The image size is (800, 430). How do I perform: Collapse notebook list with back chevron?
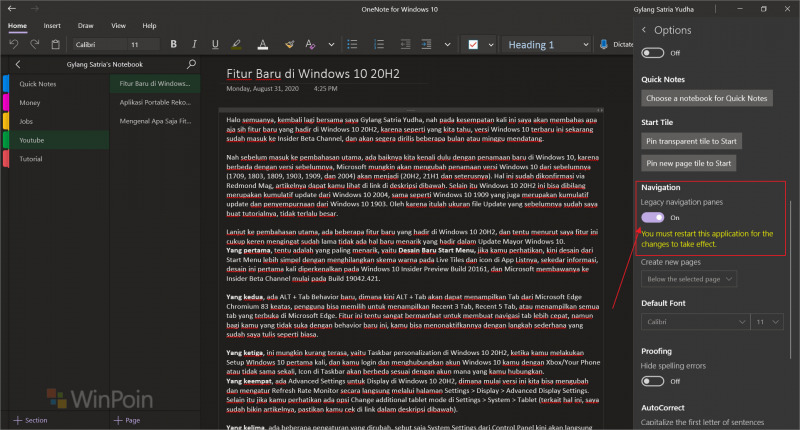[18, 64]
